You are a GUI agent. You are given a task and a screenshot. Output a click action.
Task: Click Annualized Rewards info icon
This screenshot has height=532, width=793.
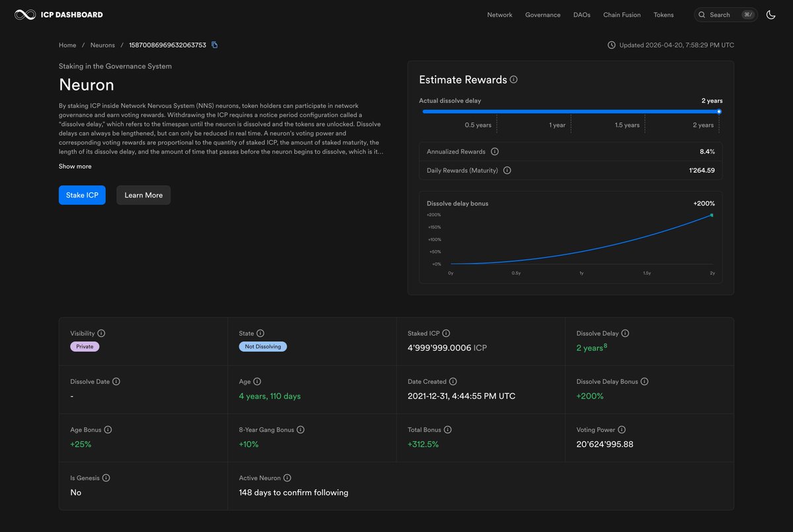[495, 151]
